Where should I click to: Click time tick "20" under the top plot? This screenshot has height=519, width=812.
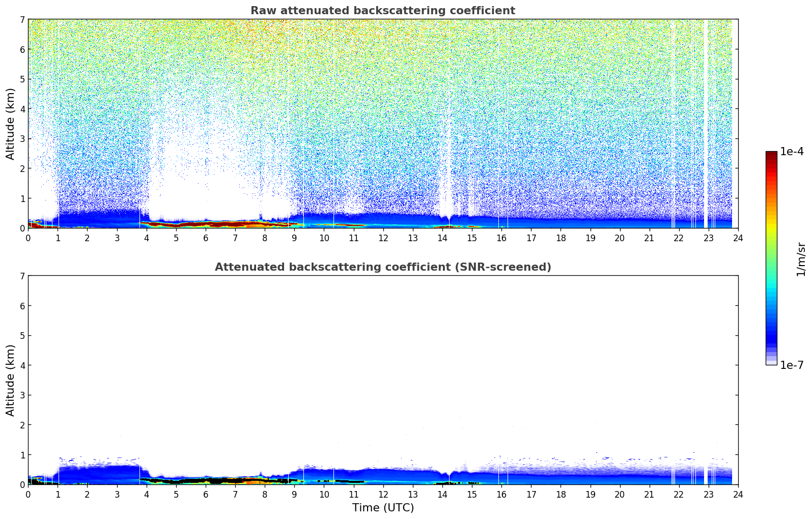(620, 238)
